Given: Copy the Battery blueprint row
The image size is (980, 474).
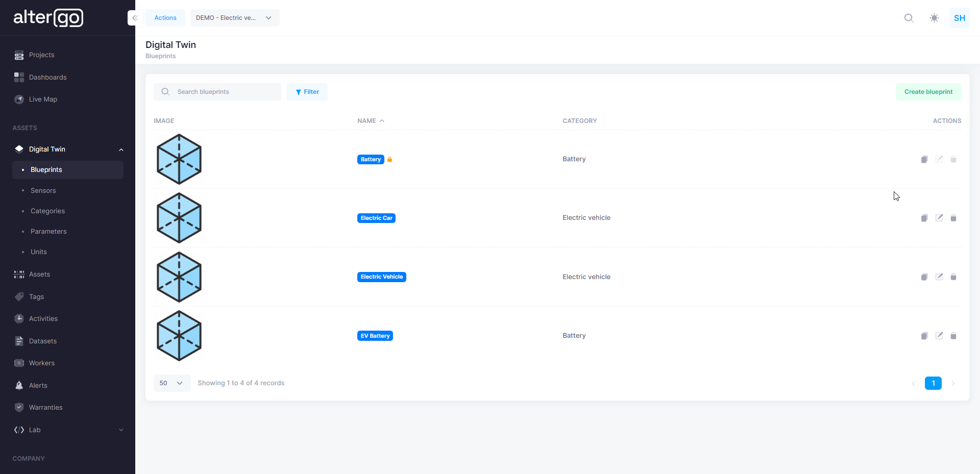Looking at the screenshot, I should point(924,160).
